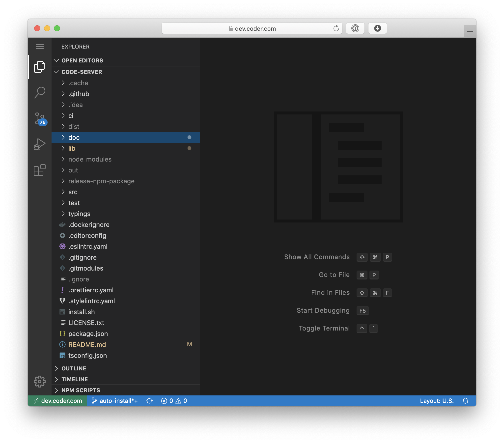The image size is (504, 443).
Task: Click the notification bell icon in status bar
Action: coord(465,401)
